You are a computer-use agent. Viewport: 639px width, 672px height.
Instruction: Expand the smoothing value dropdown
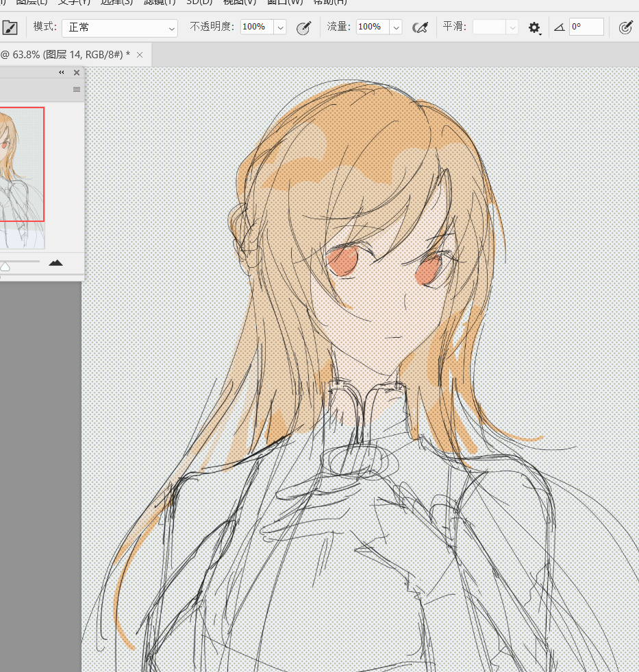pyautogui.click(x=512, y=27)
